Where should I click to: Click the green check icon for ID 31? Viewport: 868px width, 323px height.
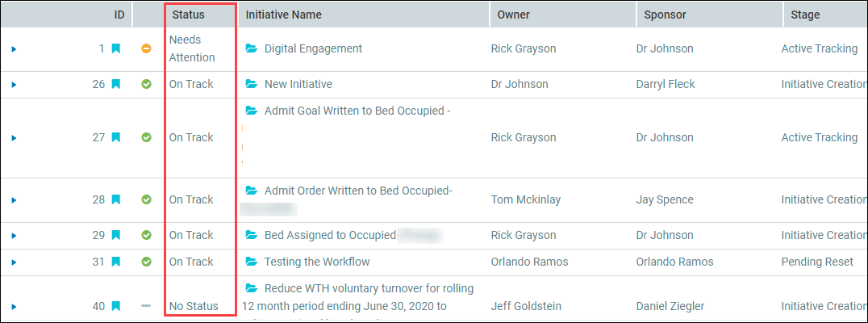pos(146,262)
